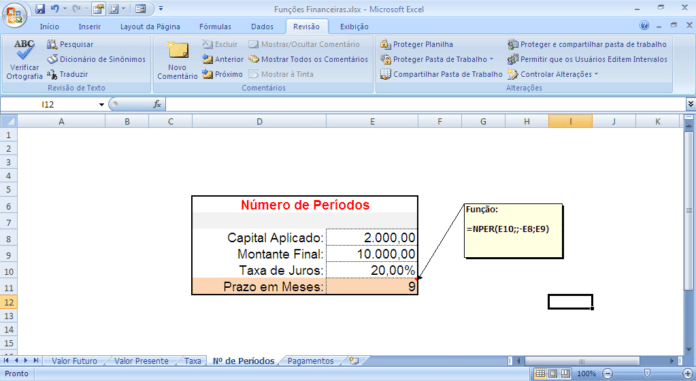Expand the formula bar
This screenshot has height=381, width=696.
691,104
